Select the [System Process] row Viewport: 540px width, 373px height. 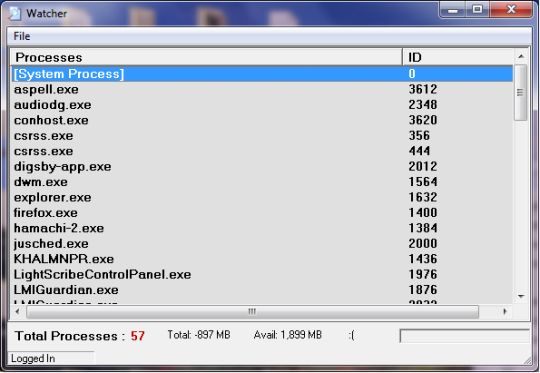point(262,74)
